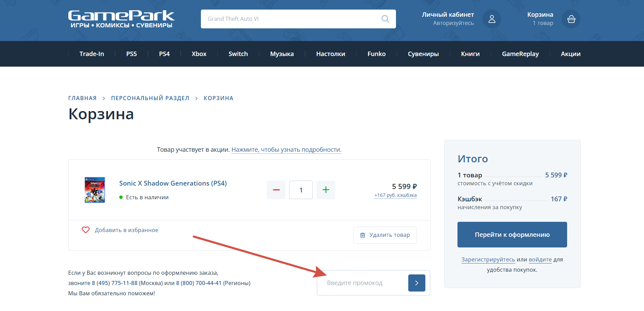
Task: Click Авторизуйтесь under Личный кабинет
Action: point(453,23)
